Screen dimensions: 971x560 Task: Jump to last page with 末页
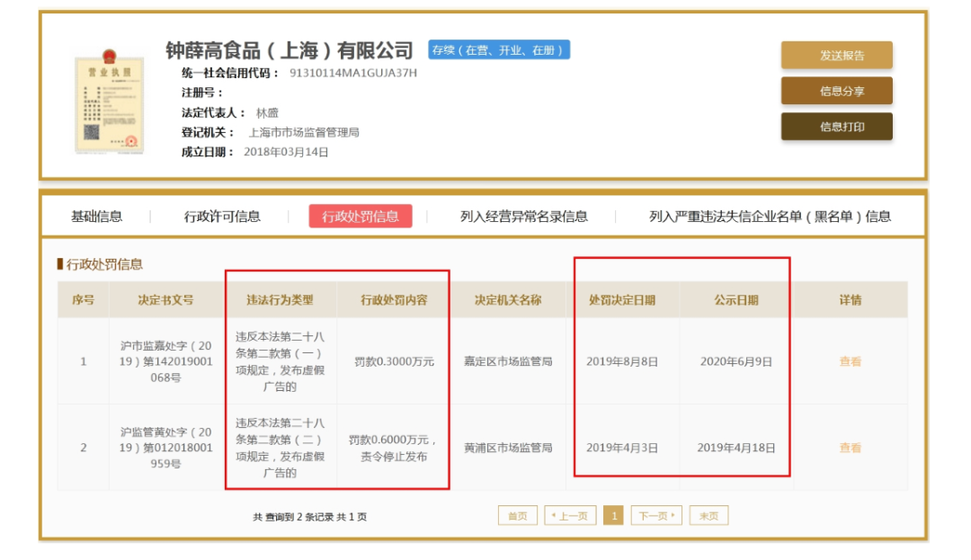(x=708, y=516)
